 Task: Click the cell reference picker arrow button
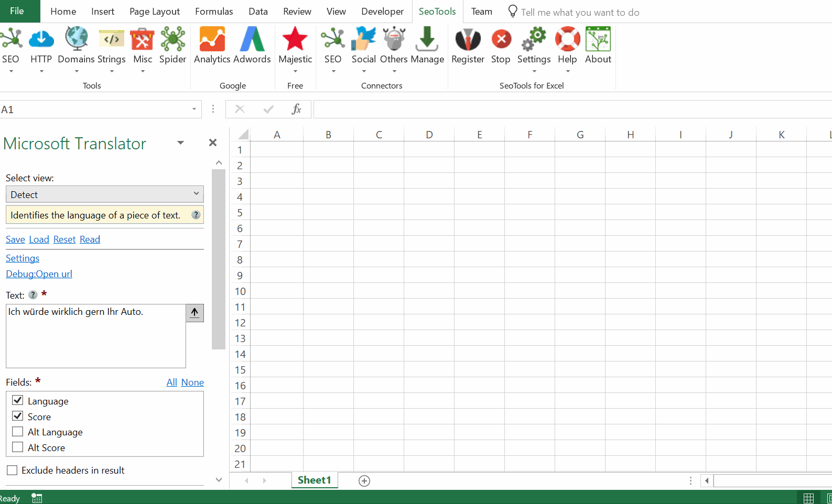[195, 313]
